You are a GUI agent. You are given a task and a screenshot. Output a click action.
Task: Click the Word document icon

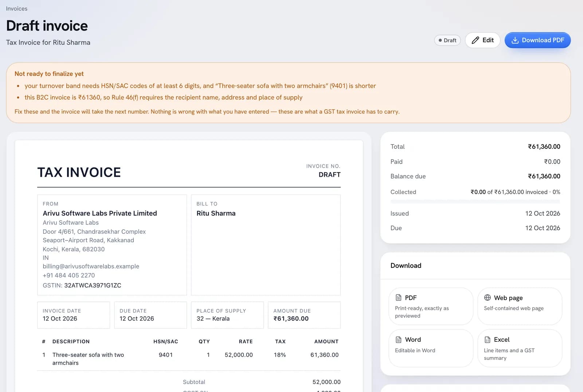[399, 340]
